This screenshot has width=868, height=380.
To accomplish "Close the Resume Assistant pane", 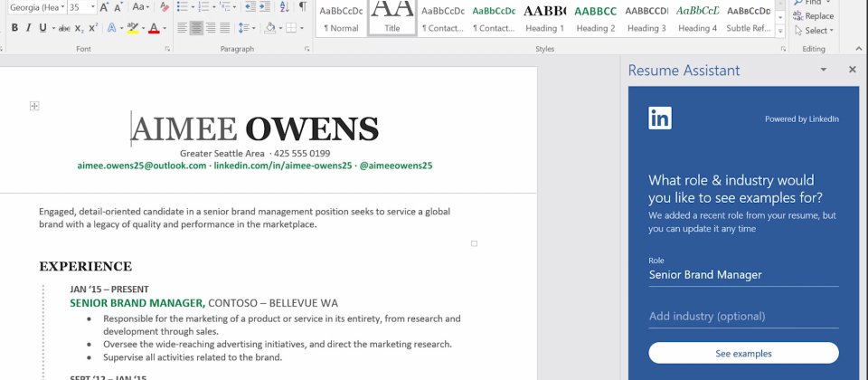I will pos(853,70).
